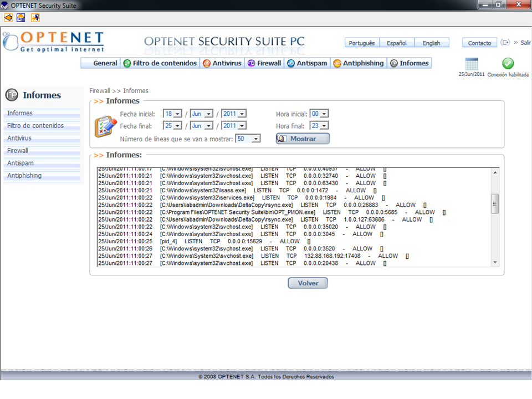
Task: Click the green Conexión habilitada checkmark icon
Action: point(508,64)
